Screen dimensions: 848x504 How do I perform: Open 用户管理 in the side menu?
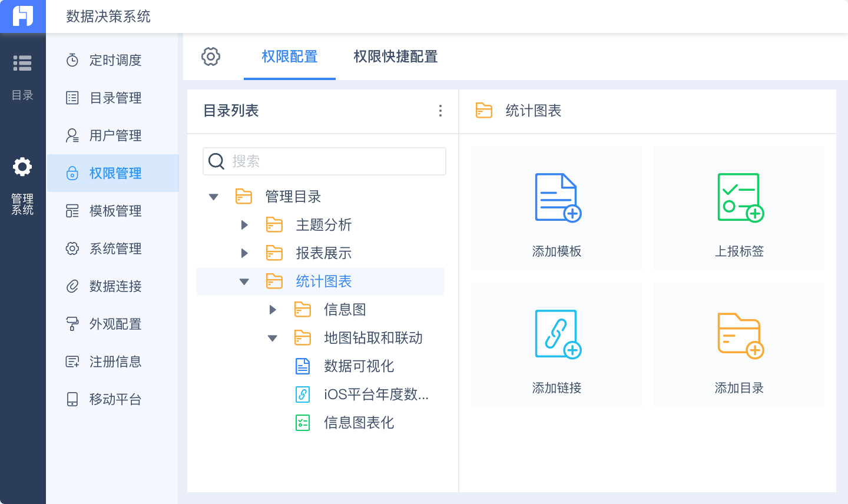115,135
